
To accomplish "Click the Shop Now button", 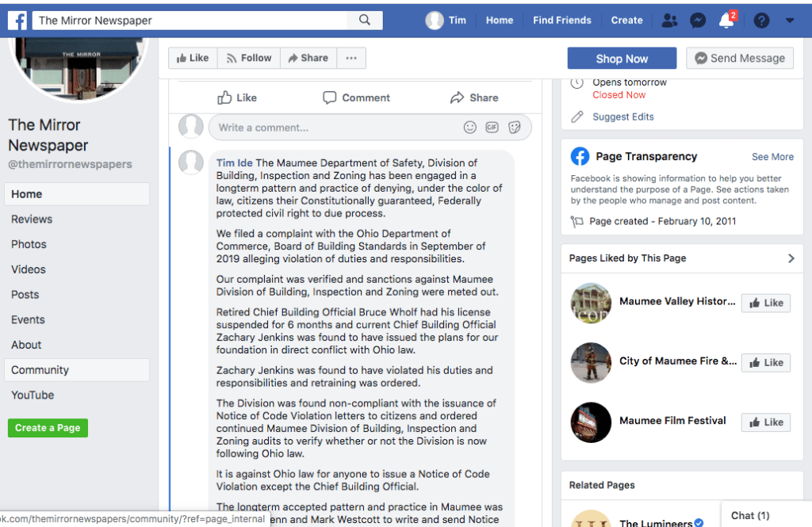I will pyautogui.click(x=622, y=59).
